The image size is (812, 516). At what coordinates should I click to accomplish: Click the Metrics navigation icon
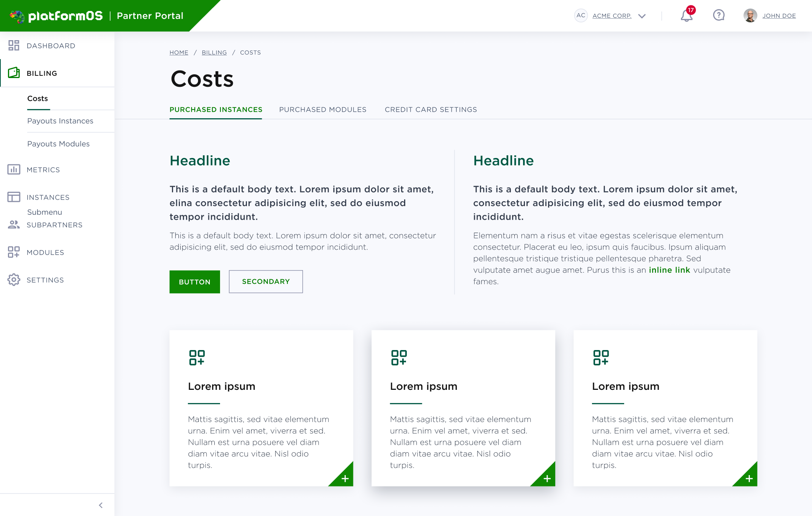[x=14, y=169]
